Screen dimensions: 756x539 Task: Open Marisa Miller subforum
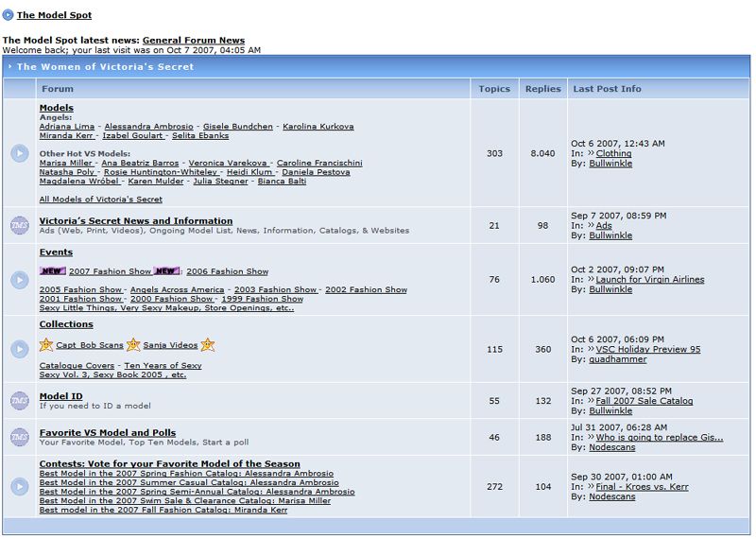point(65,163)
